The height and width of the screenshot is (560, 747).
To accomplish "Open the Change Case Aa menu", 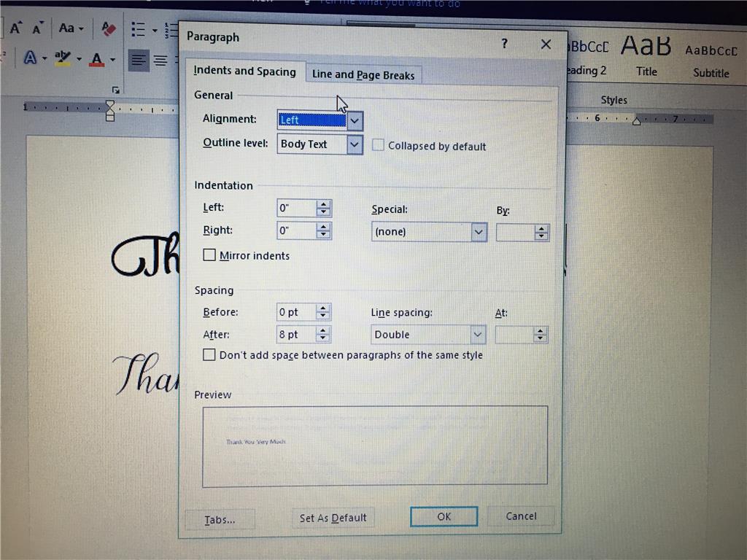I will pos(71,28).
